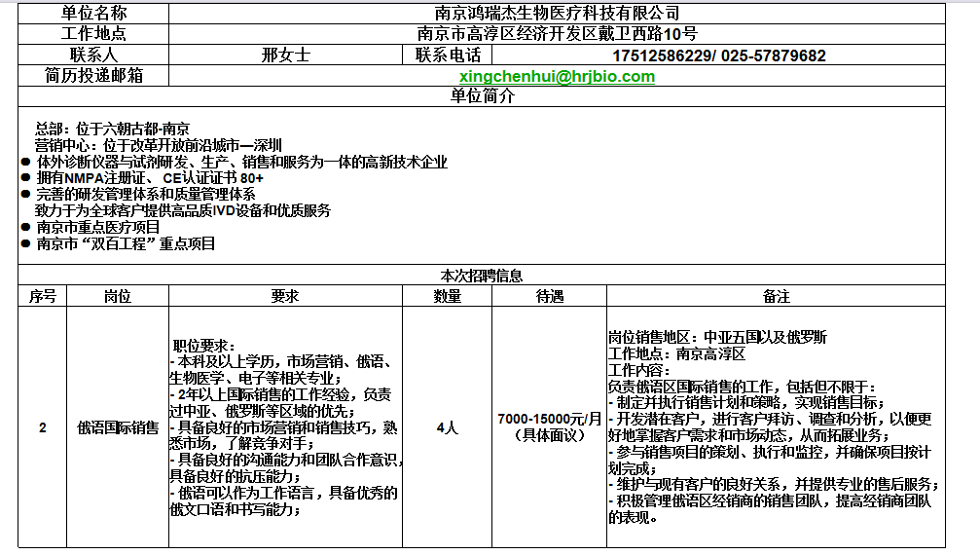Viewport: 980px width, 555px height.
Task: Click the xingchenhui@hrjbio.com email link
Action: tap(557, 76)
